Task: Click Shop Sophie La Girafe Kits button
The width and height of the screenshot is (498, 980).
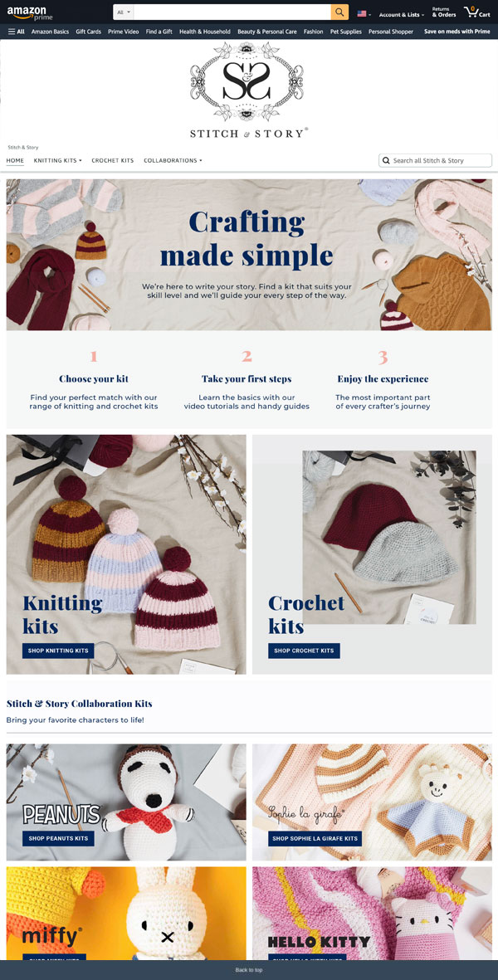Action: pos(315,838)
